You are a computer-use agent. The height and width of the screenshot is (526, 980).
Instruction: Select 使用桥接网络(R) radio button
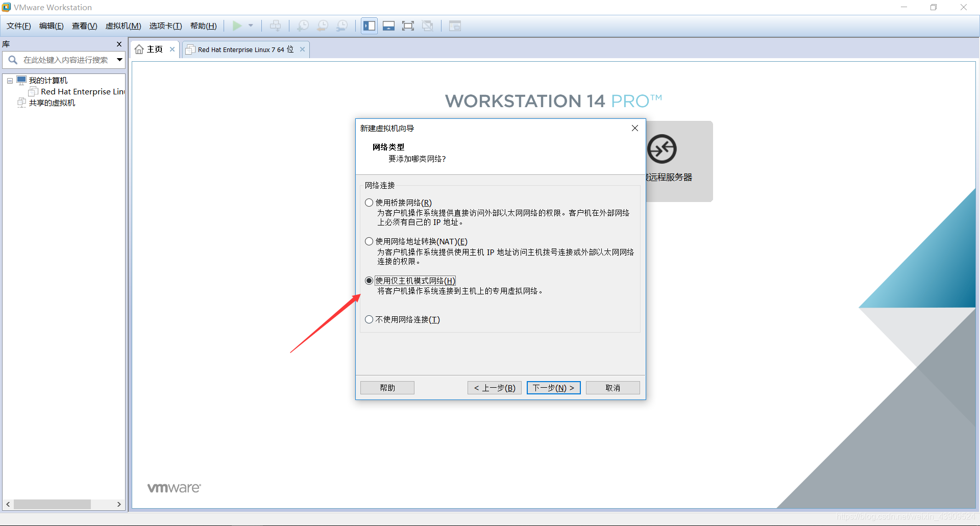pos(369,203)
